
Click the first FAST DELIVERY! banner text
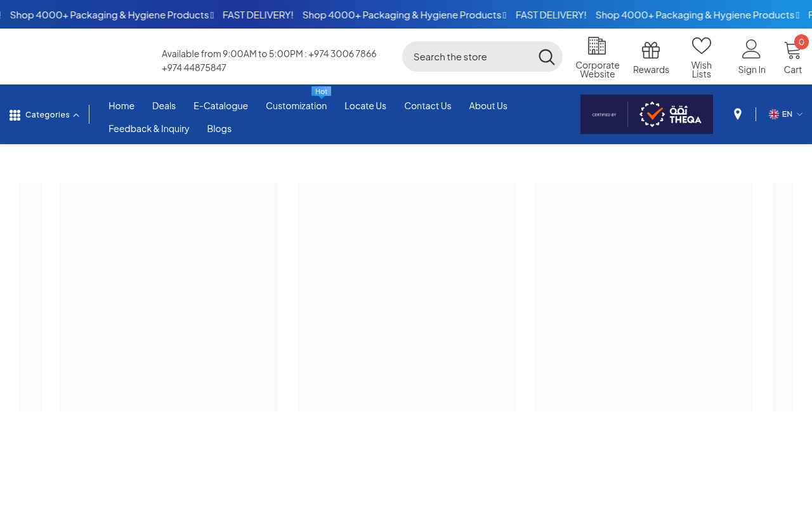pos(258,15)
